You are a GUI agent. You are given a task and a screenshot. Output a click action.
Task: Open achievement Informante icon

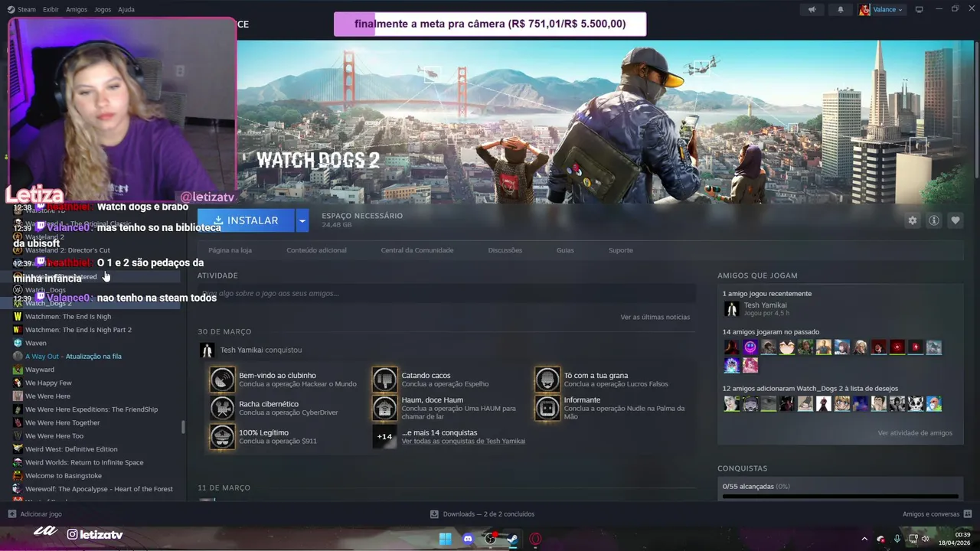coord(547,408)
